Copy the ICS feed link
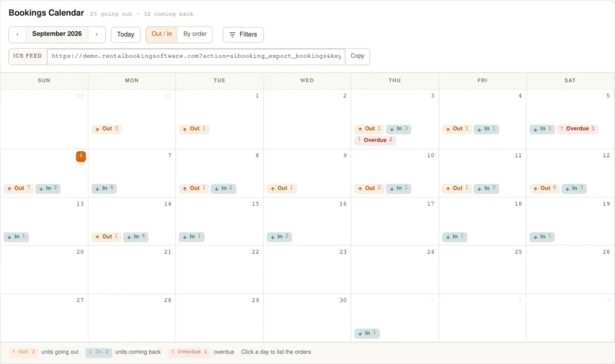 click(x=357, y=56)
